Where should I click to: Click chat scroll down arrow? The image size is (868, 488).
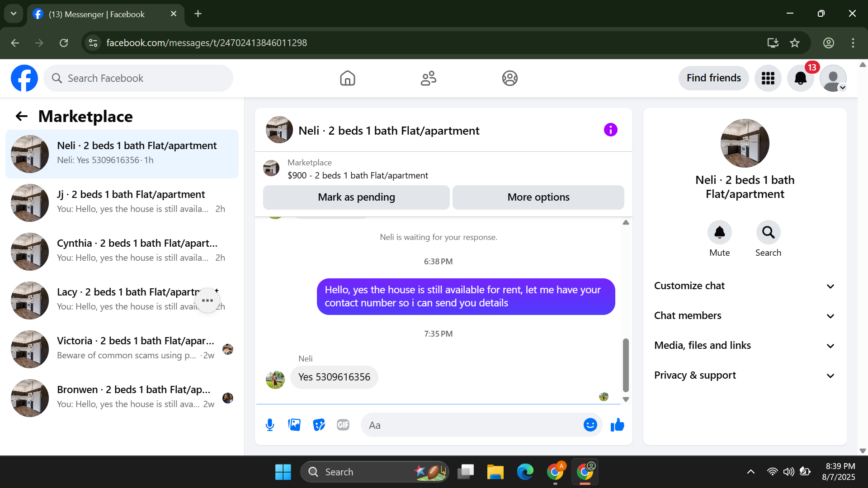[626, 399]
